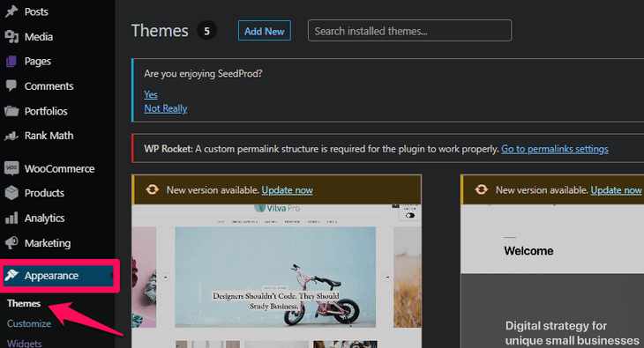
Task: Open Themes submenu under Appearance
Action: [x=24, y=303]
